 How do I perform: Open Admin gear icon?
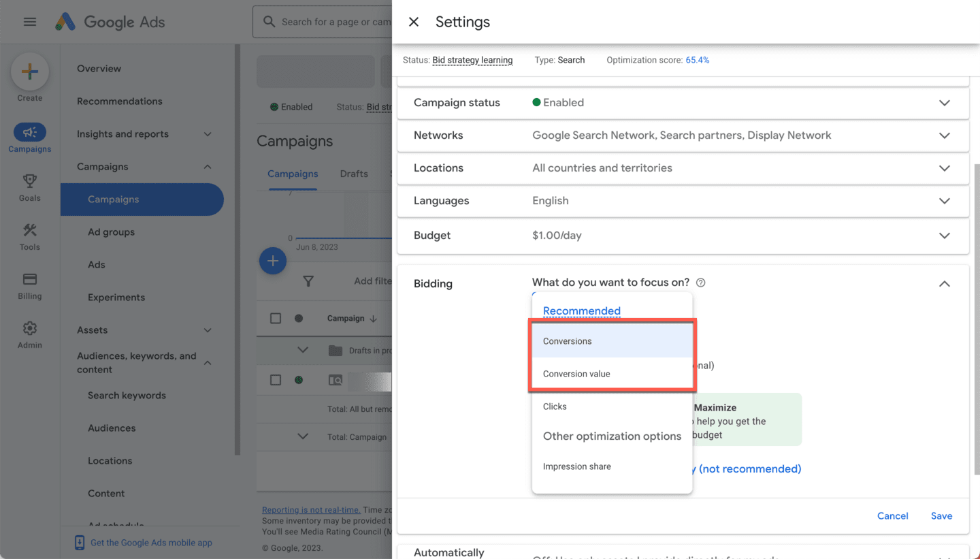[30, 328]
